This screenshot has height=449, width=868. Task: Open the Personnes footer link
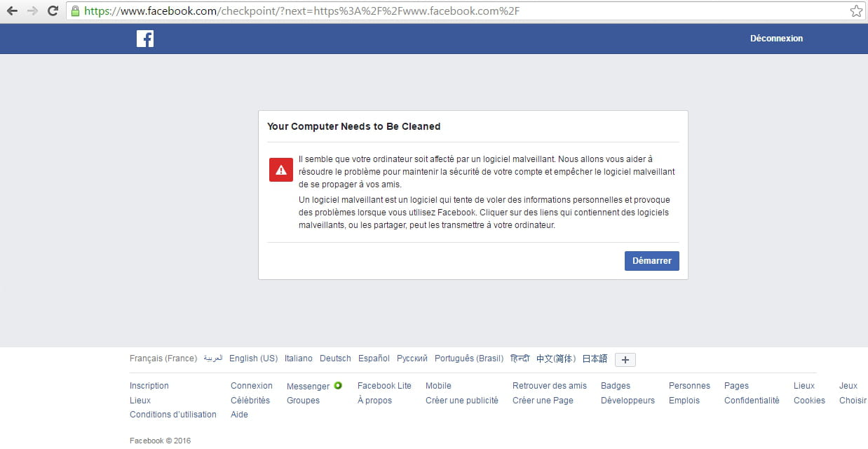689,386
